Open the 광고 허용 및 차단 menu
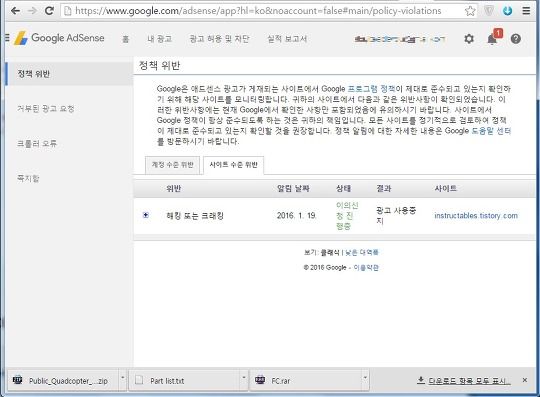The height and width of the screenshot is (397, 540). (x=219, y=39)
